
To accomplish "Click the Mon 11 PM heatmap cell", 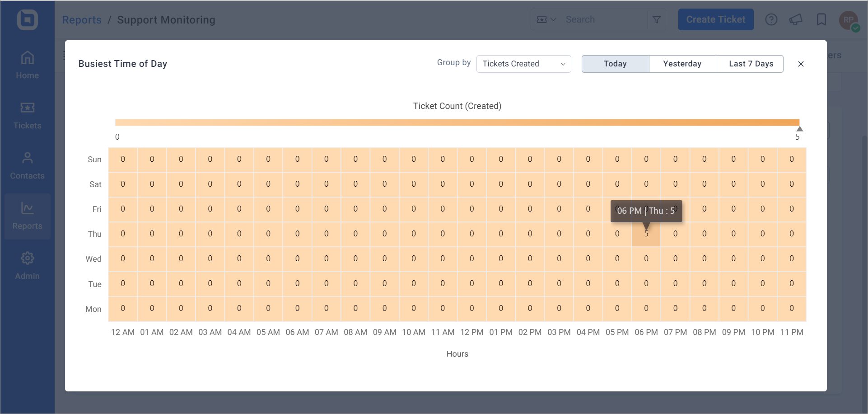I will point(792,308).
